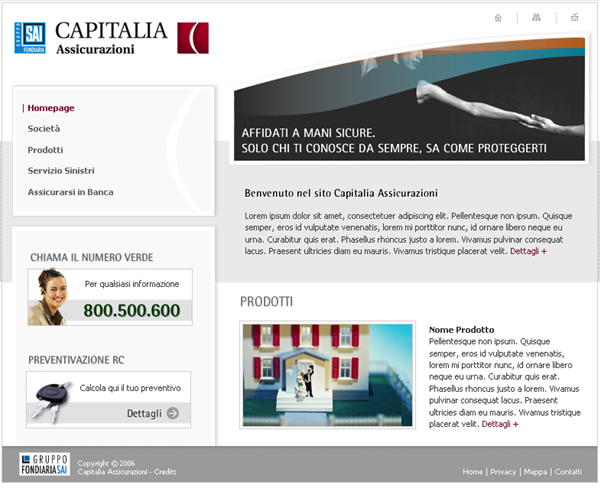
Task: Click the car keys image
Action: tap(52, 400)
